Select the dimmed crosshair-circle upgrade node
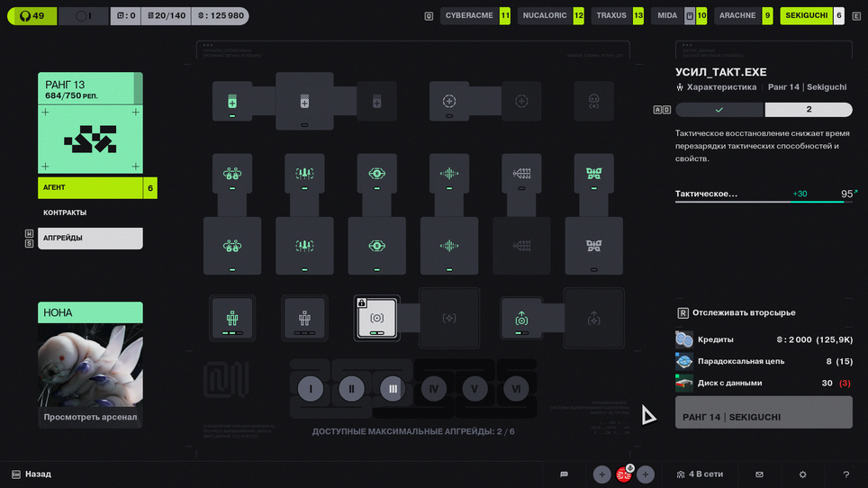The image size is (868, 488). (x=521, y=101)
